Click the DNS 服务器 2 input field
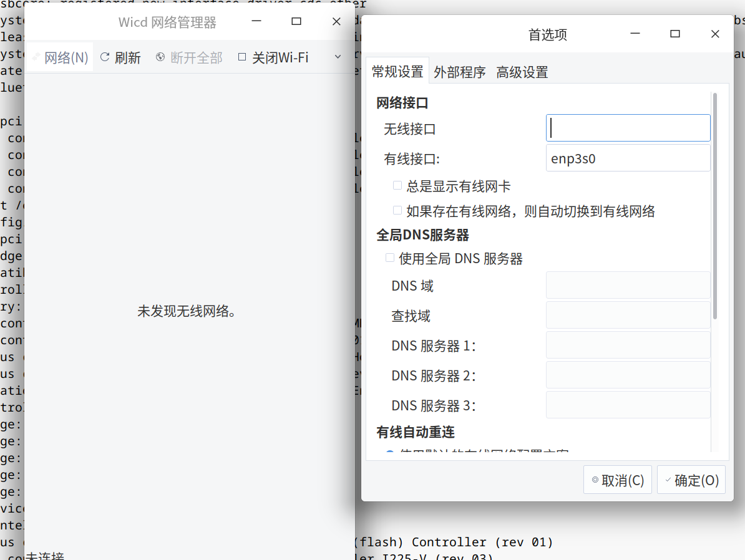 [x=628, y=375]
